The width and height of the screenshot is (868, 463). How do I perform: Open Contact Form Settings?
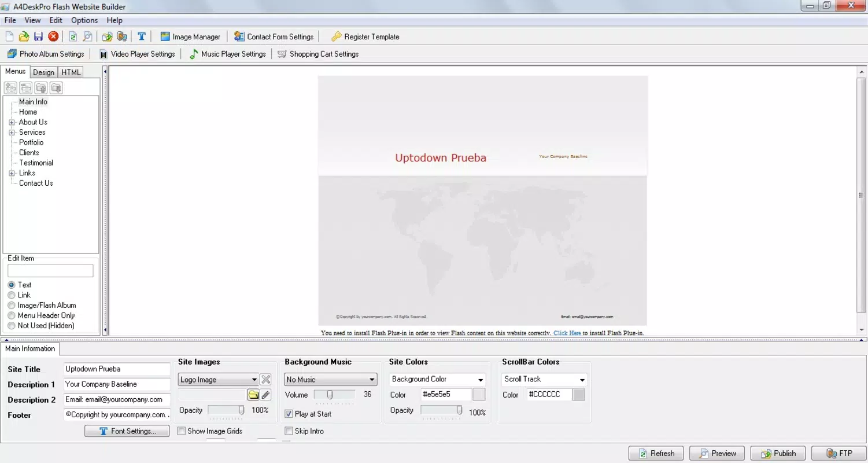tap(274, 36)
